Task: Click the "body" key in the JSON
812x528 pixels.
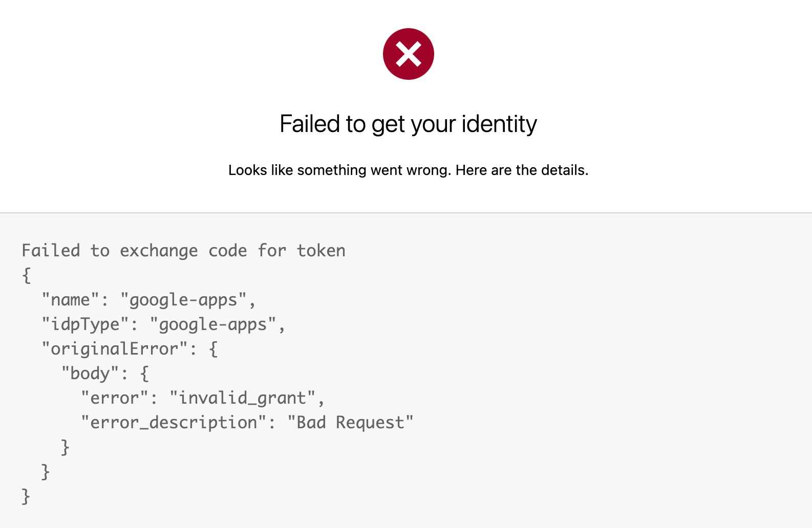Action: point(90,373)
